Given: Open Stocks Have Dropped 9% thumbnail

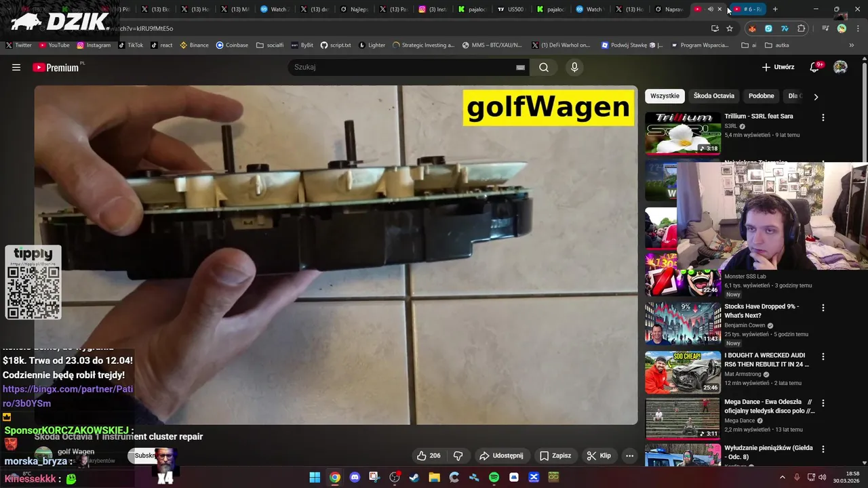Looking at the screenshot, I should 683,323.
